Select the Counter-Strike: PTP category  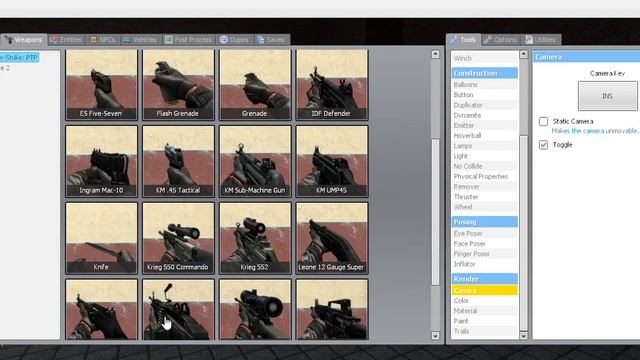[19, 58]
